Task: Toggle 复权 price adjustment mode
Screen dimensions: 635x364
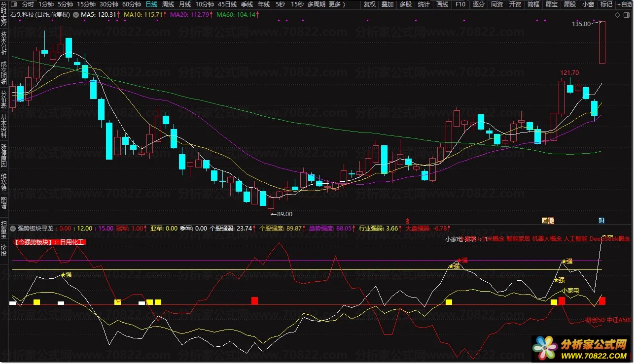Action: (369, 4)
